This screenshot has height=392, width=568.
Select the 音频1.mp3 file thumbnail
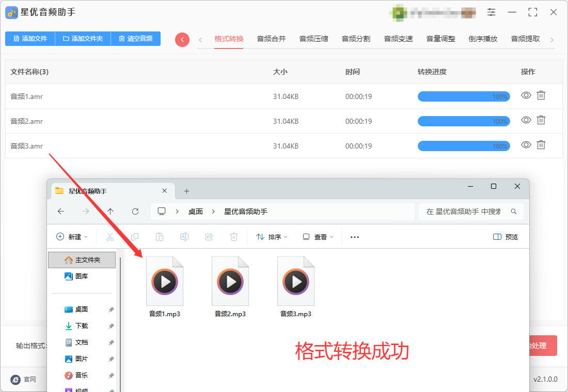click(x=165, y=281)
